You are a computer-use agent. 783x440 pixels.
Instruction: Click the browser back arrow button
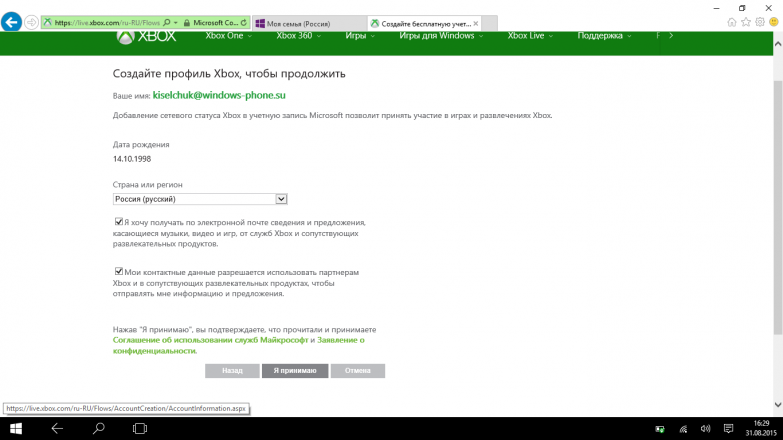coord(12,22)
